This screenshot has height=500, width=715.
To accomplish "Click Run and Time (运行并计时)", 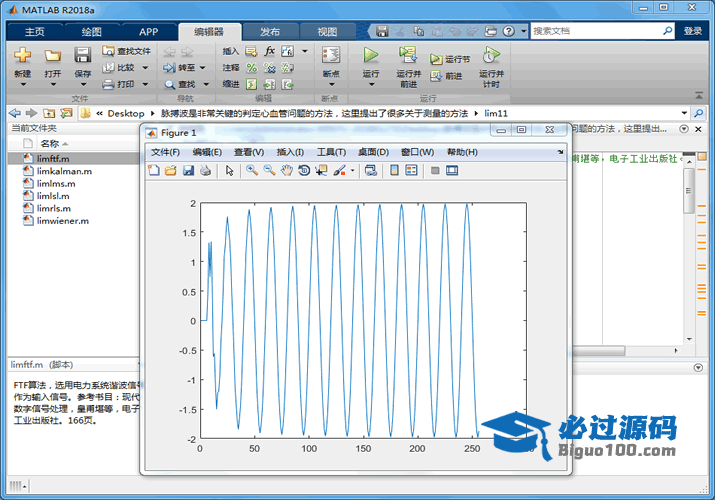I will pyautogui.click(x=491, y=67).
